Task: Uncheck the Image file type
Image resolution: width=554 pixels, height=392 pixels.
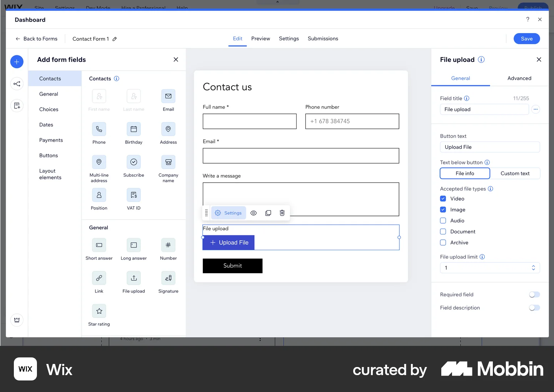Action: (x=443, y=209)
